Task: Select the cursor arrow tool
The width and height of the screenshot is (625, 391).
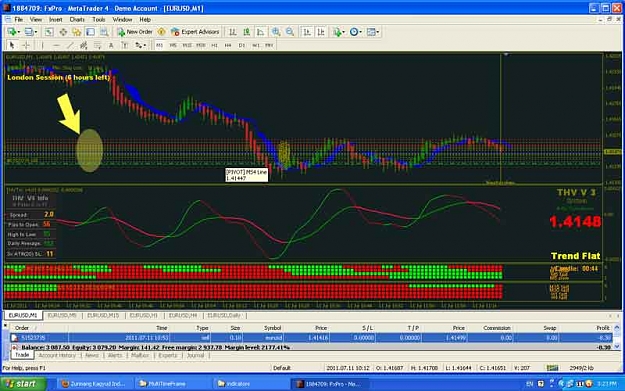Action: pos(12,45)
